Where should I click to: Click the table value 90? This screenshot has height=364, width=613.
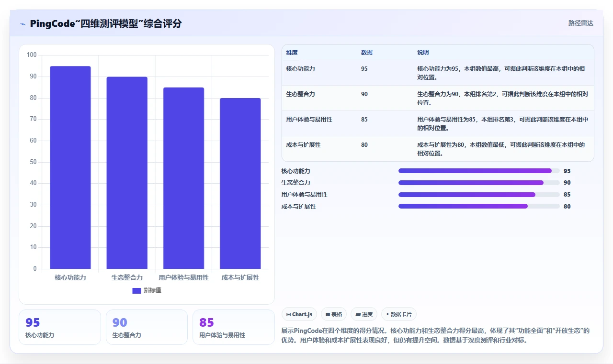click(364, 94)
